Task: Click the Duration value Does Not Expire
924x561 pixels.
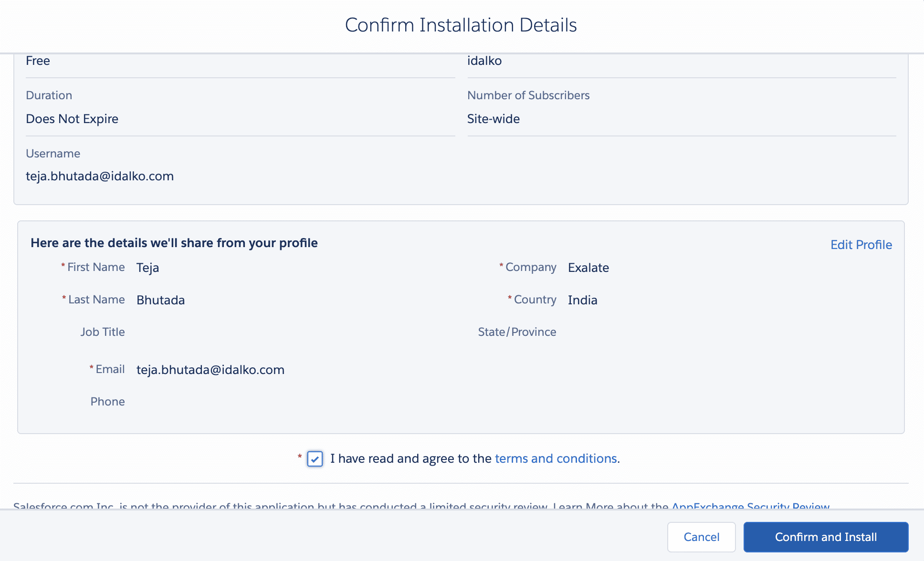Action: [72, 119]
